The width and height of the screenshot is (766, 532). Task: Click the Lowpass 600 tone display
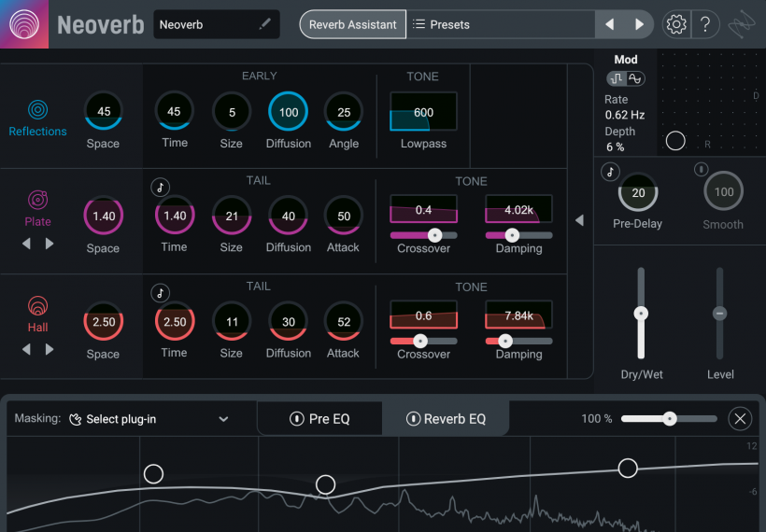(x=423, y=112)
